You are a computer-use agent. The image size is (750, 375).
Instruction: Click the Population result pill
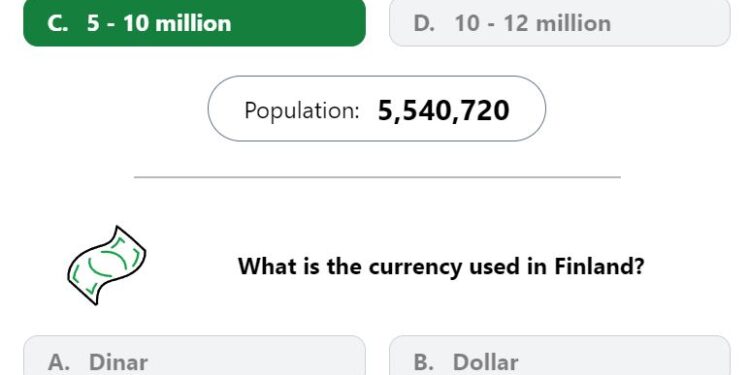[x=376, y=109]
